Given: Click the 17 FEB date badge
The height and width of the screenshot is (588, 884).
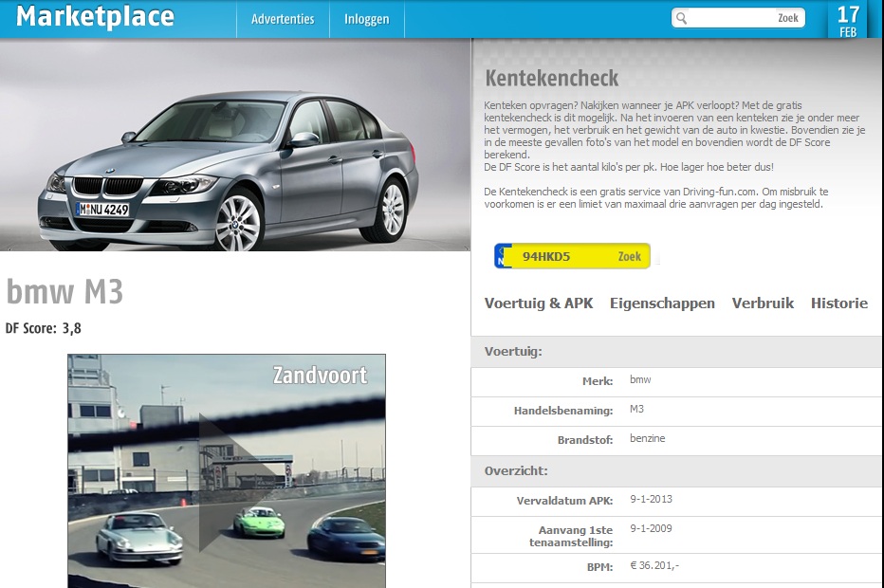Looking at the screenshot, I should pyautogui.click(x=848, y=20).
